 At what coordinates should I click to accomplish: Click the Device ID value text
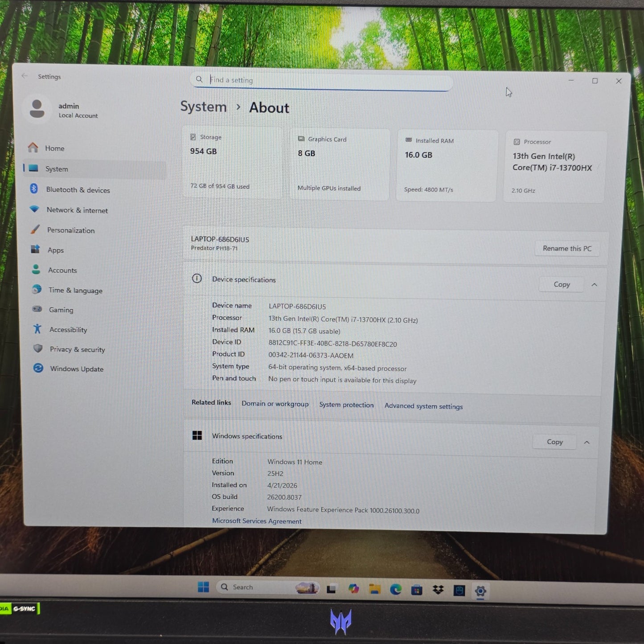(332, 344)
